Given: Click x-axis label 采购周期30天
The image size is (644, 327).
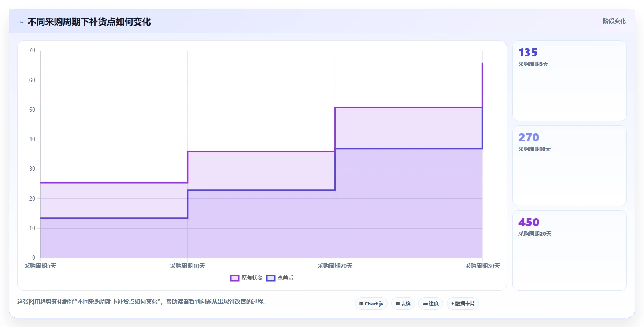Looking at the screenshot, I should (x=482, y=266).
